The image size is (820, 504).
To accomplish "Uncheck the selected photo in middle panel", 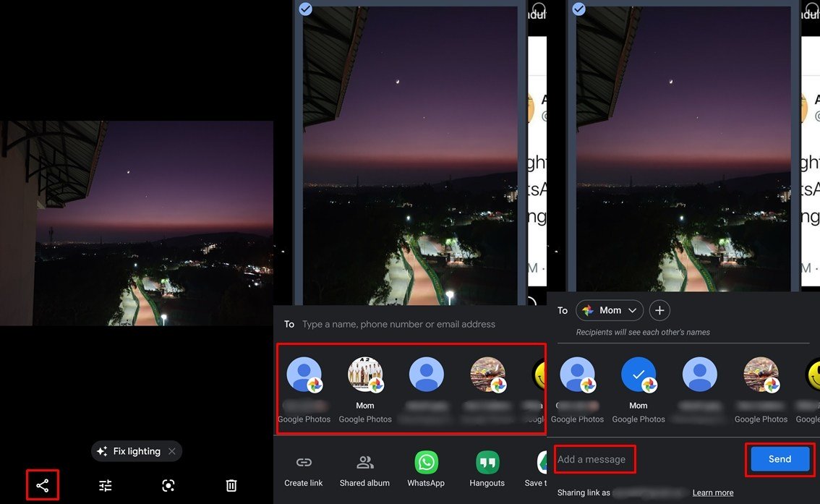I will click(x=305, y=9).
